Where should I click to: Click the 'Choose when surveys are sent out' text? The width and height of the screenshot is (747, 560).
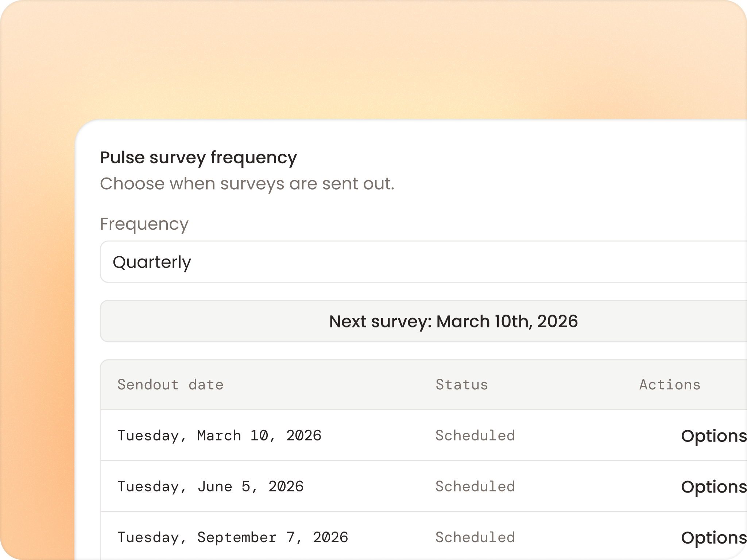coord(247,183)
